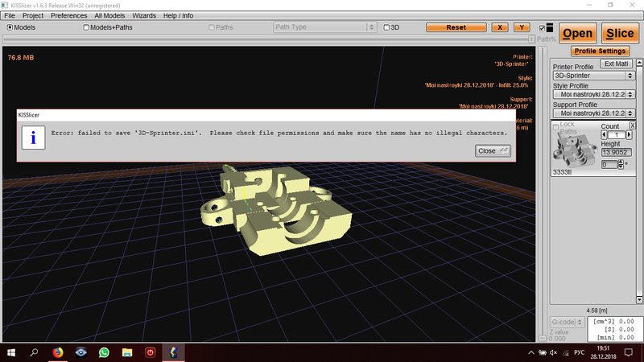The height and width of the screenshot is (362, 644).
Task: Select the Models radio button
Action: tap(10, 27)
